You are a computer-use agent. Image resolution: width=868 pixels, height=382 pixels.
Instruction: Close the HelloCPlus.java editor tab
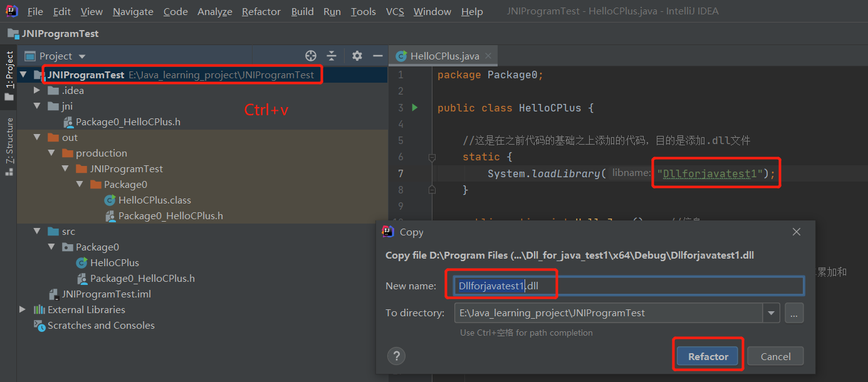click(488, 56)
